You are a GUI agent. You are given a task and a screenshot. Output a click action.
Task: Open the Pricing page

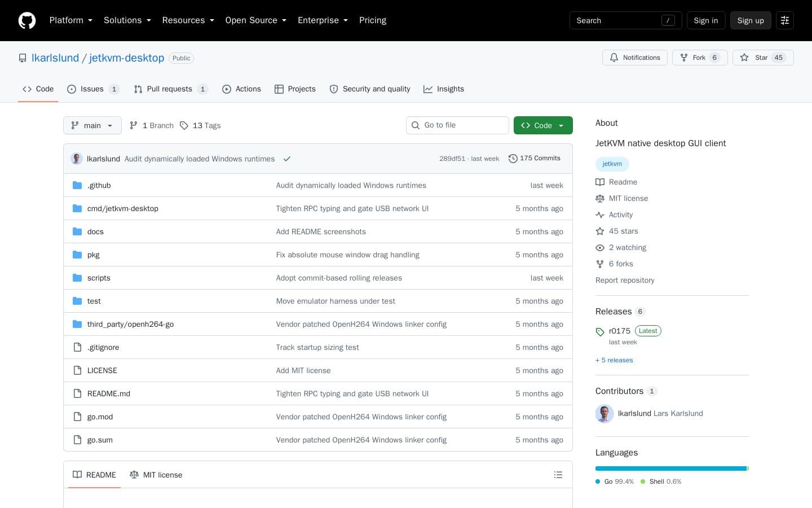373,20
